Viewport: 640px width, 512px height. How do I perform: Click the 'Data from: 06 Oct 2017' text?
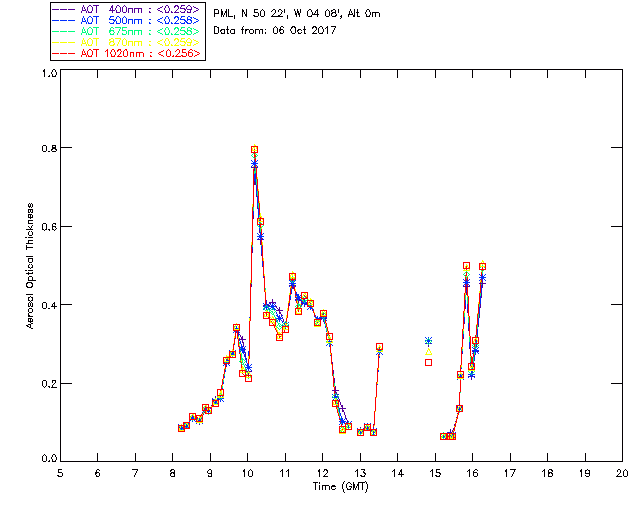point(275,31)
